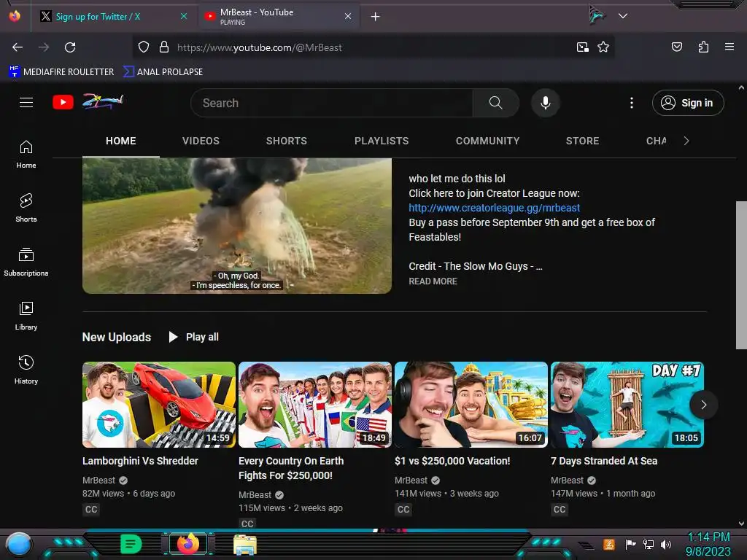747x560 pixels.
Task: Expand description with READ MORE
Action: 433,281
